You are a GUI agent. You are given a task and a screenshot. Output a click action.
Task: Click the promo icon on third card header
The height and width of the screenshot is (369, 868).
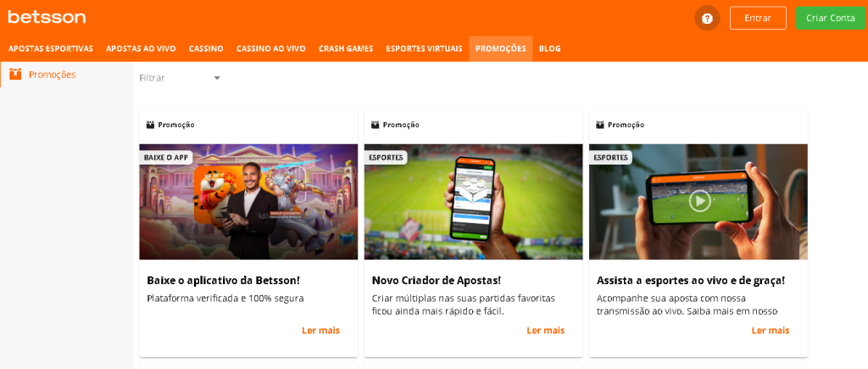tap(600, 126)
